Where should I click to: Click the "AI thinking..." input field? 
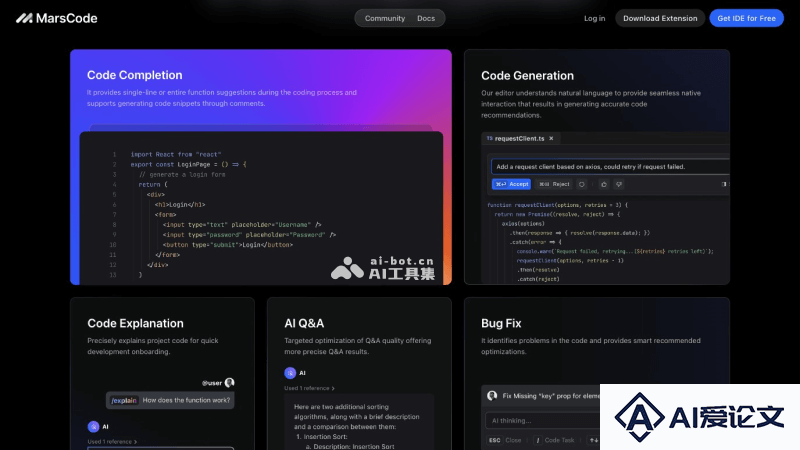543,421
